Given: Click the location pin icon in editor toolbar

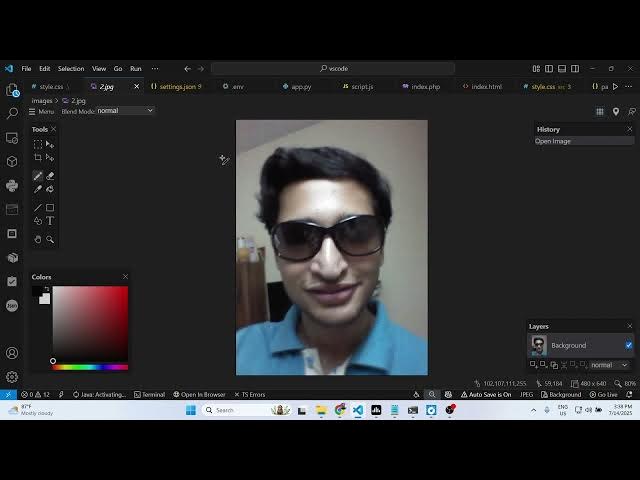Looking at the screenshot, I should pyautogui.click(x=616, y=111).
